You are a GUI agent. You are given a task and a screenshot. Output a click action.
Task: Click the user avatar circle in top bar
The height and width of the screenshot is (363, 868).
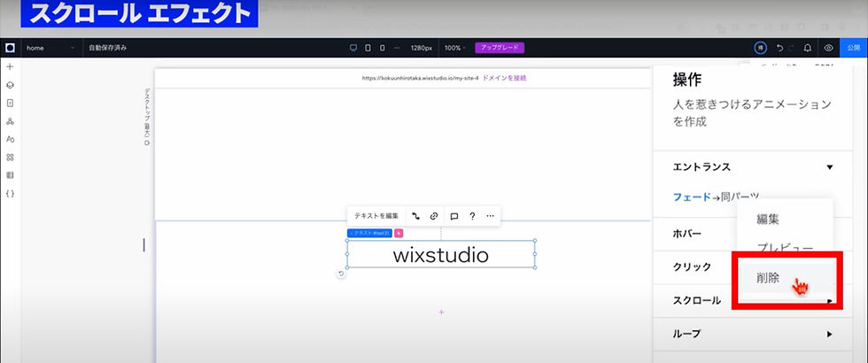pyautogui.click(x=761, y=48)
